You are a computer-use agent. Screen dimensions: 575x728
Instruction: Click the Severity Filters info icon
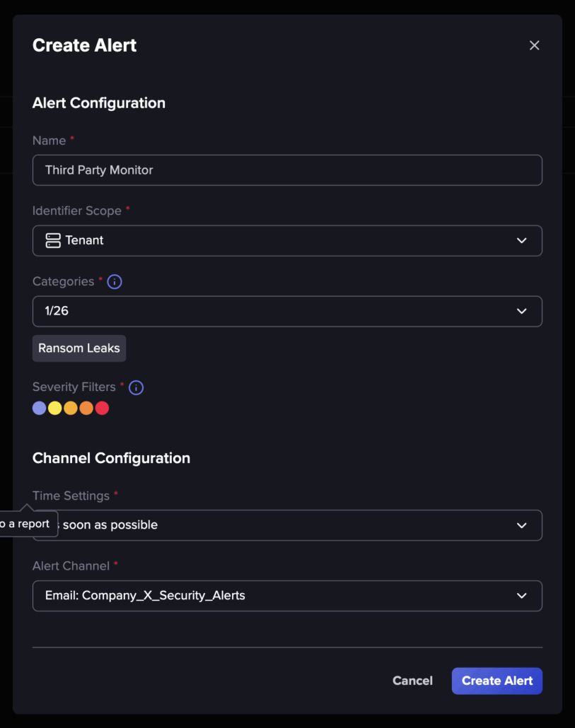[x=136, y=387]
